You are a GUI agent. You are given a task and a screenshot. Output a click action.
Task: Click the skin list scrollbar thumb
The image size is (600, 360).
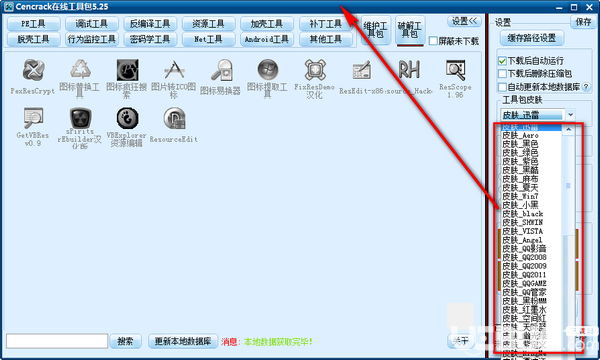point(569,186)
